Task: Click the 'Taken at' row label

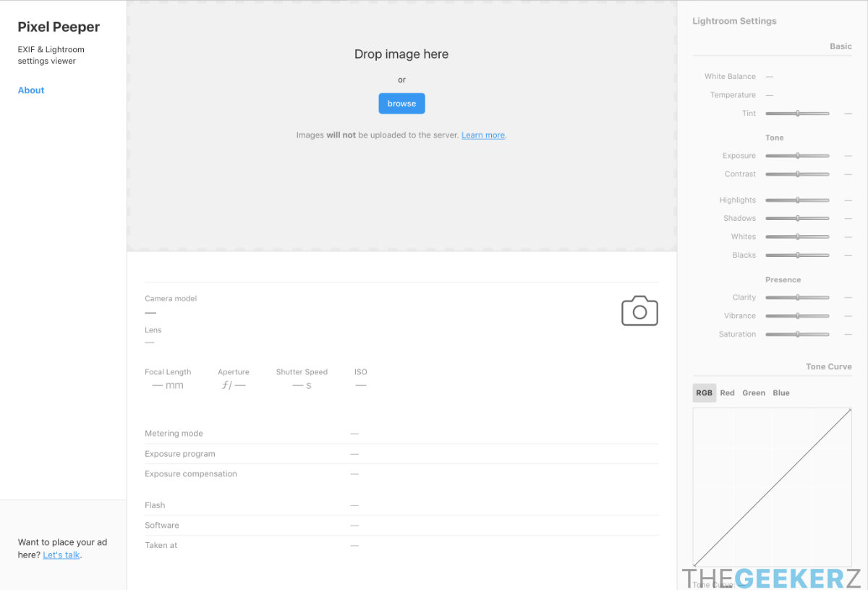Action: (x=161, y=545)
